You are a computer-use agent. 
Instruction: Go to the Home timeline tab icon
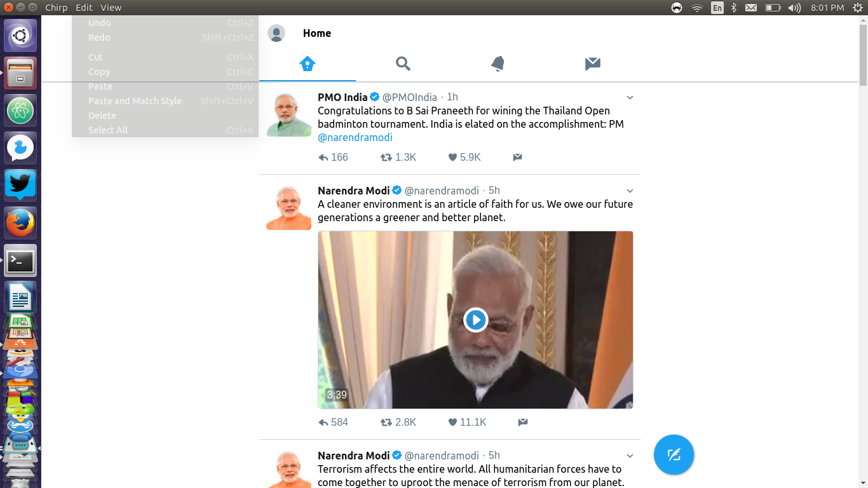coord(308,64)
